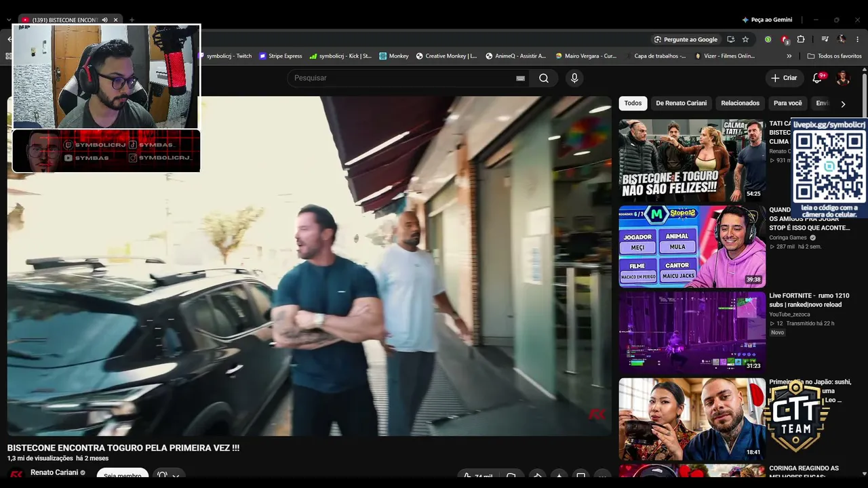Bookmark this page with the star icon
The height and width of the screenshot is (488, 868).
(x=745, y=39)
